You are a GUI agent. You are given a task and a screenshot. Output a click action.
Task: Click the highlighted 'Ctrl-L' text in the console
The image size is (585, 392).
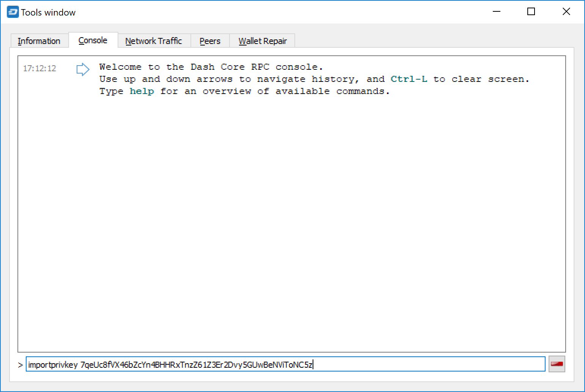click(x=409, y=79)
